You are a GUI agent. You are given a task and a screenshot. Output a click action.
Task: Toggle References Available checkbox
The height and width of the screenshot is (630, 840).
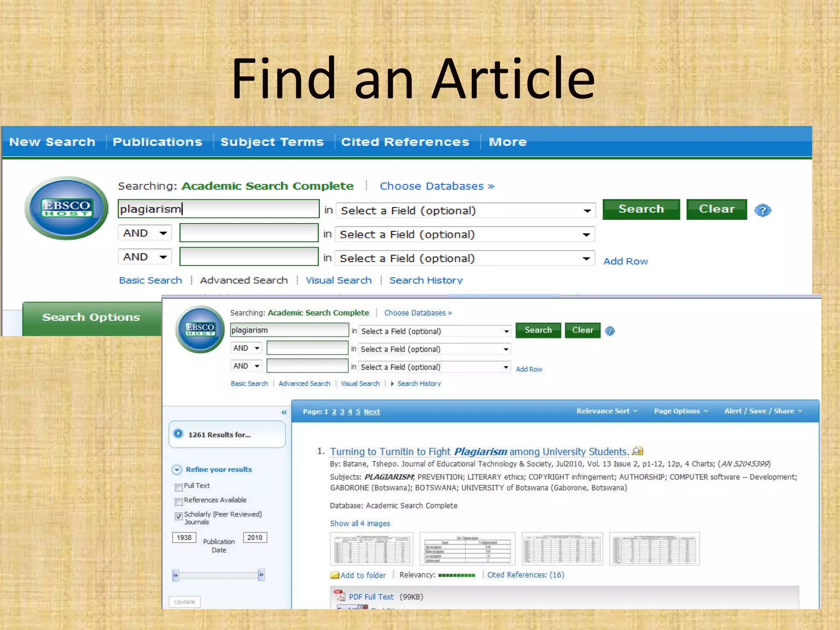178,502
